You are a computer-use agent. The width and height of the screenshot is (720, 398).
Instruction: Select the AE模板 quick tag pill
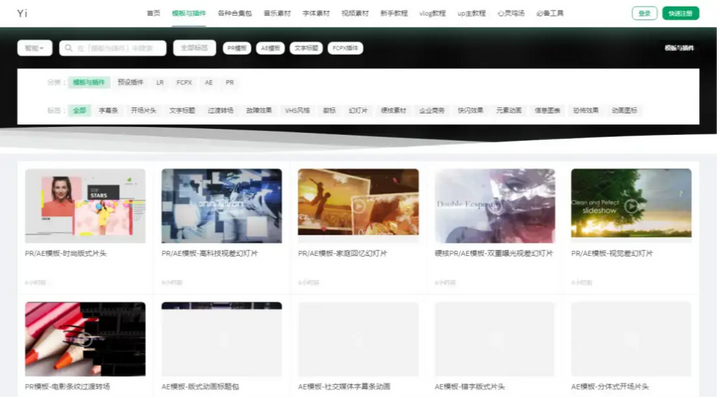(270, 48)
